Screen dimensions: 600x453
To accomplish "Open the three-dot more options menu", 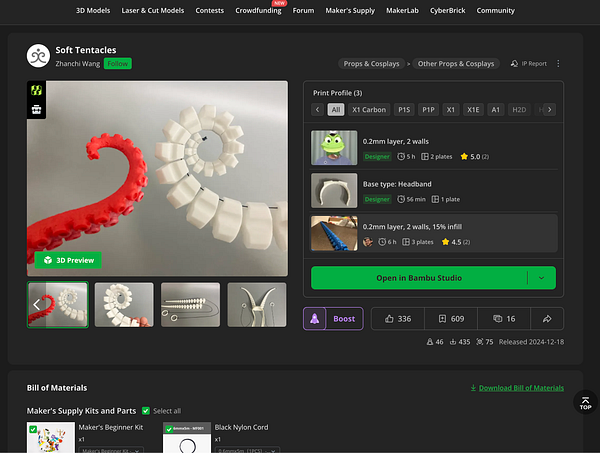I will click(x=558, y=64).
